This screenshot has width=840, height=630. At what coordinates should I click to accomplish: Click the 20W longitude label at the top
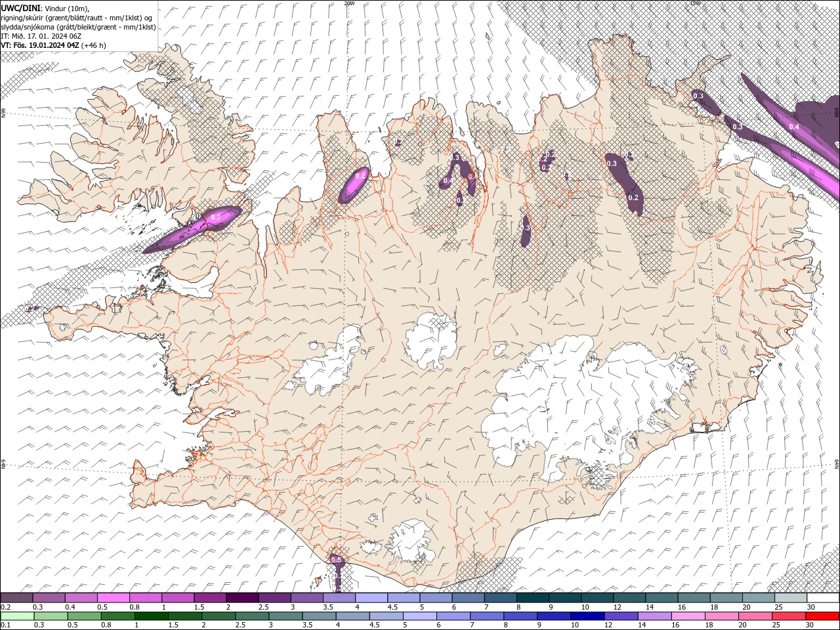click(x=349, y=3)
